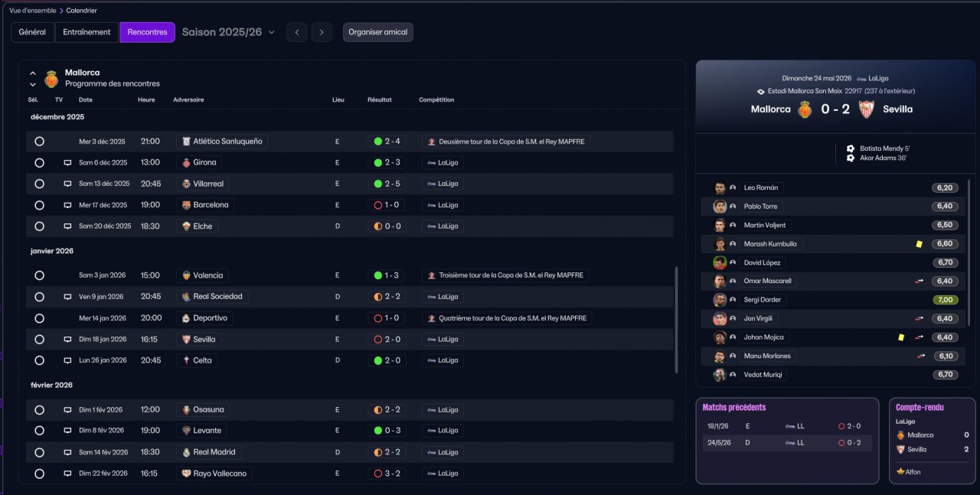Select the Elche match radio button
Viewport: 980px width, 495px height.
(39, 226)
